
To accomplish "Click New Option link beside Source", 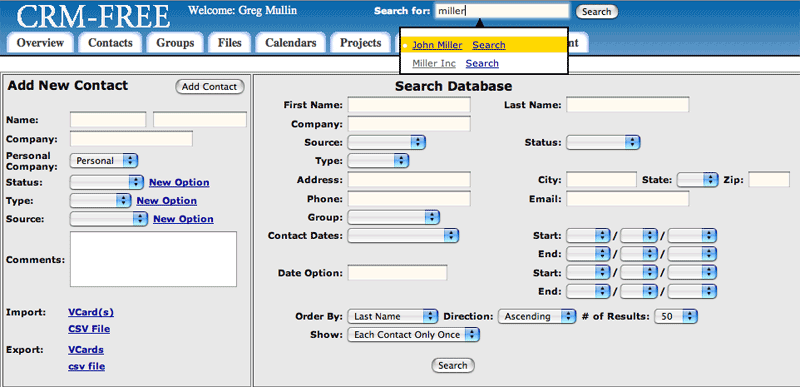I will 184,219.
